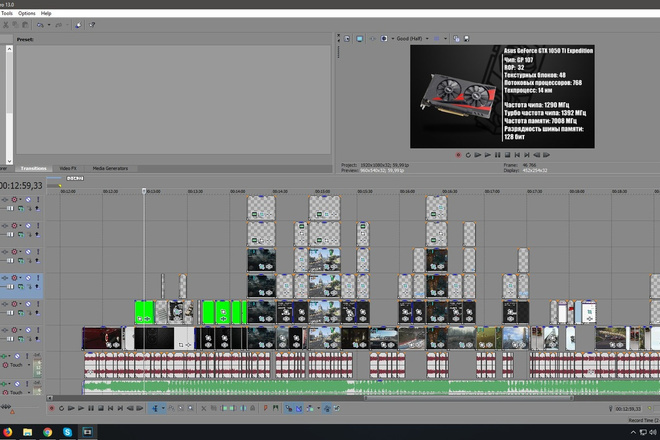Click the Lock event padlock icon

click(253, 408)
